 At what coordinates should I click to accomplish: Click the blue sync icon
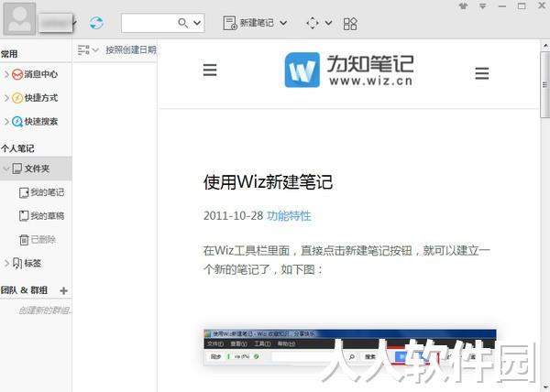[x=96, y=23]
